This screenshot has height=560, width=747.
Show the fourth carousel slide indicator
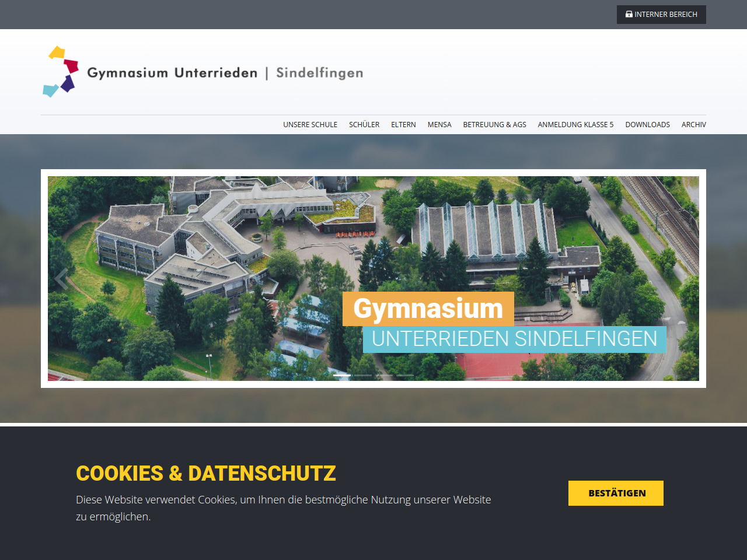point(405,375)
